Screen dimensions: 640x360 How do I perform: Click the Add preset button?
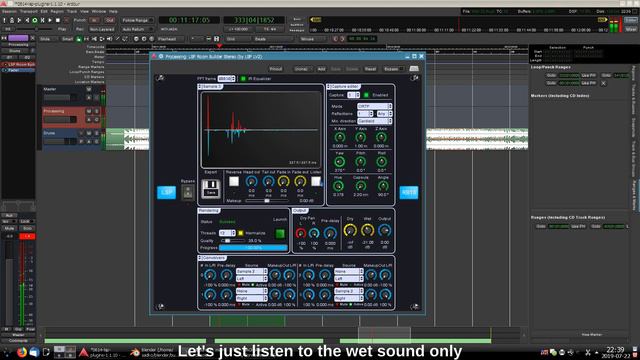tap(322, 69)
